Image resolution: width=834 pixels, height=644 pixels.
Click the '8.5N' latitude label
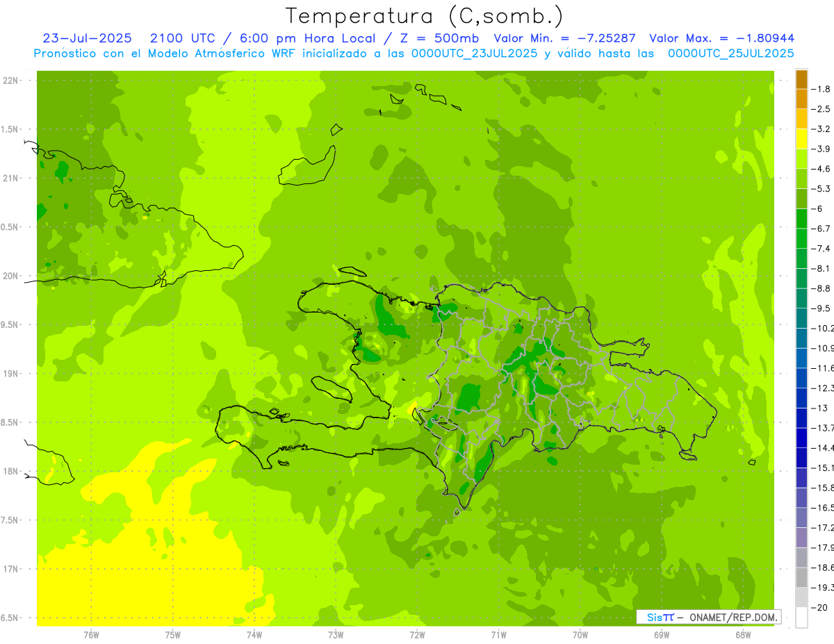10,422
